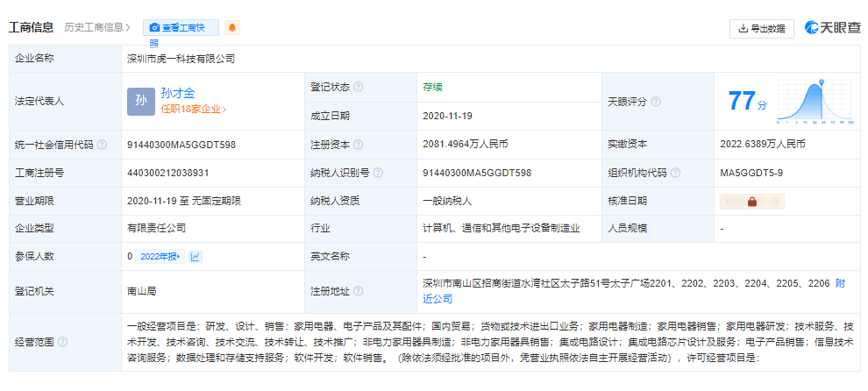Select organization code MA5GGDT5-9
Screen dimensions: 868x391
(x=751, y=173)
